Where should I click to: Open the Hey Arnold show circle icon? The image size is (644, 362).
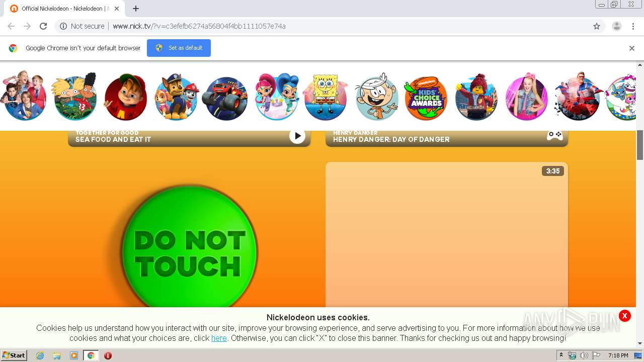click(x=75, y=98)
